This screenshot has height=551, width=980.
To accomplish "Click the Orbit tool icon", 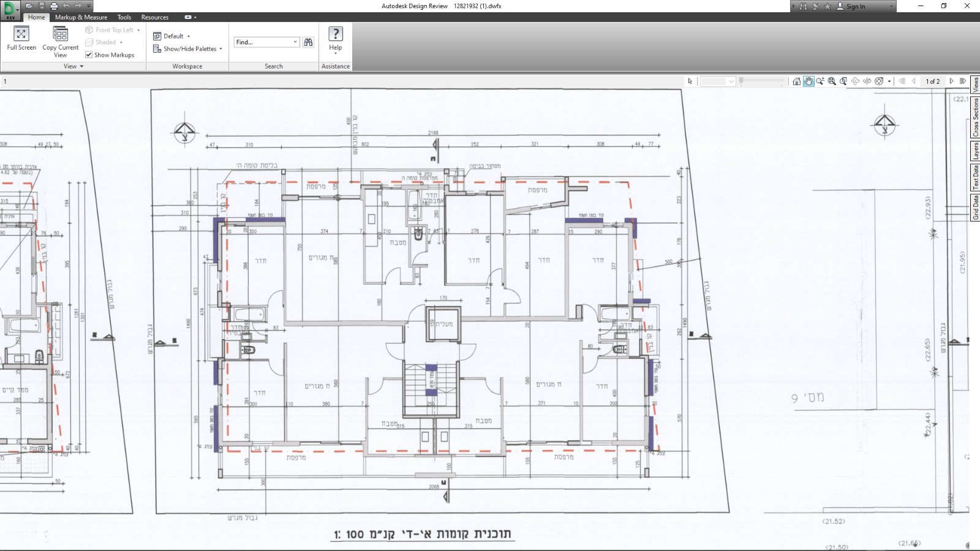I will [x=856, y=81].
